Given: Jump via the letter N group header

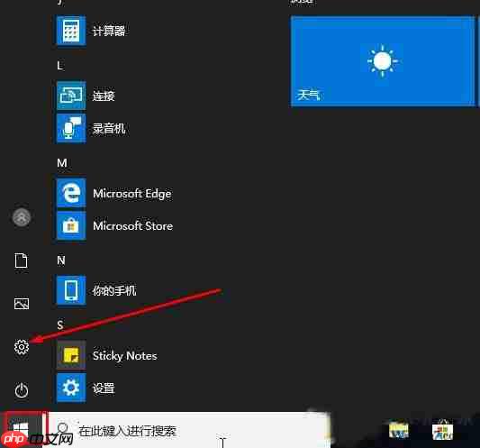Looking at the screenshot, I should click(x=61, y=261).
